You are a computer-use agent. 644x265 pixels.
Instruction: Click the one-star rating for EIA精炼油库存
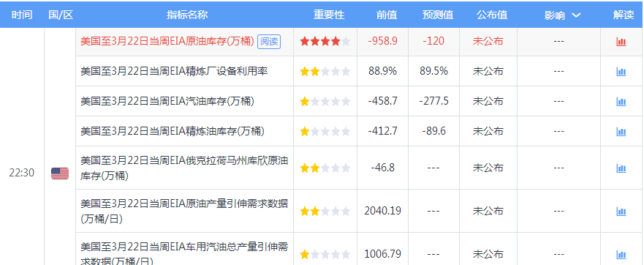point(325,132)
